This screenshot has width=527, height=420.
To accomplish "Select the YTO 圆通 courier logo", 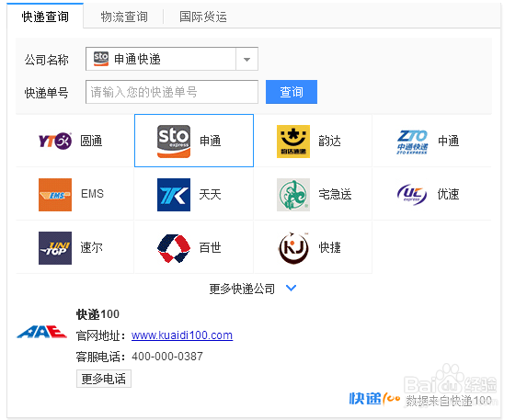I will pyautogui.click(x=55, y=141).
